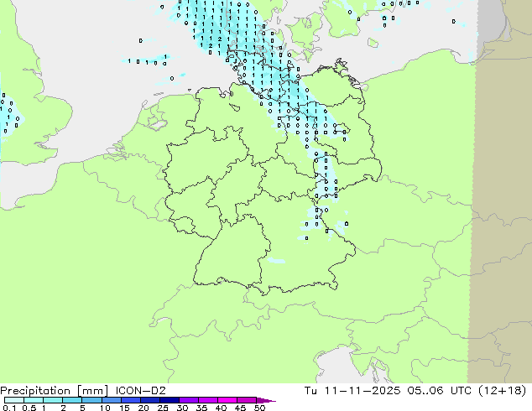532x411 pixels.
Task: Select the 35–40 mm legend color swatch
Action: [207, 400]
